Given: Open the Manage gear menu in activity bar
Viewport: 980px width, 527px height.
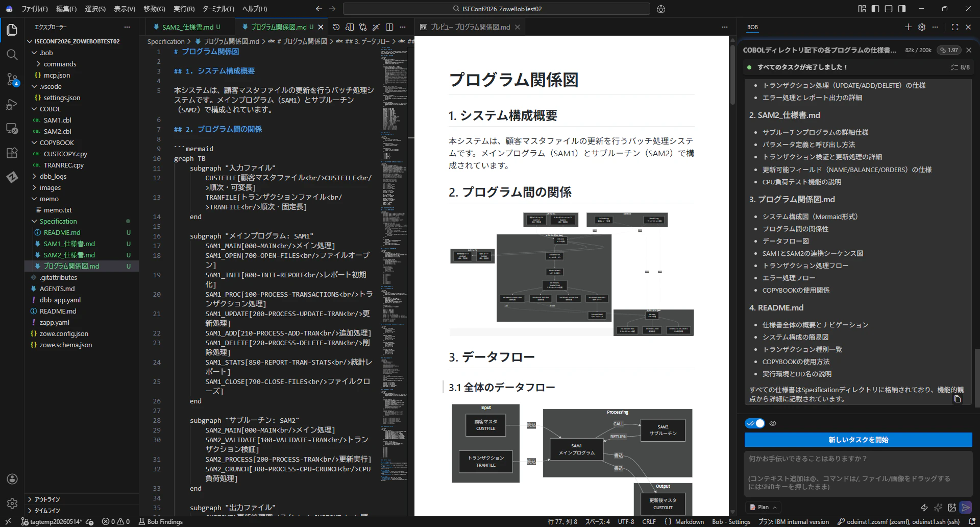Looking at the screenshot, I should pos(12,504).
